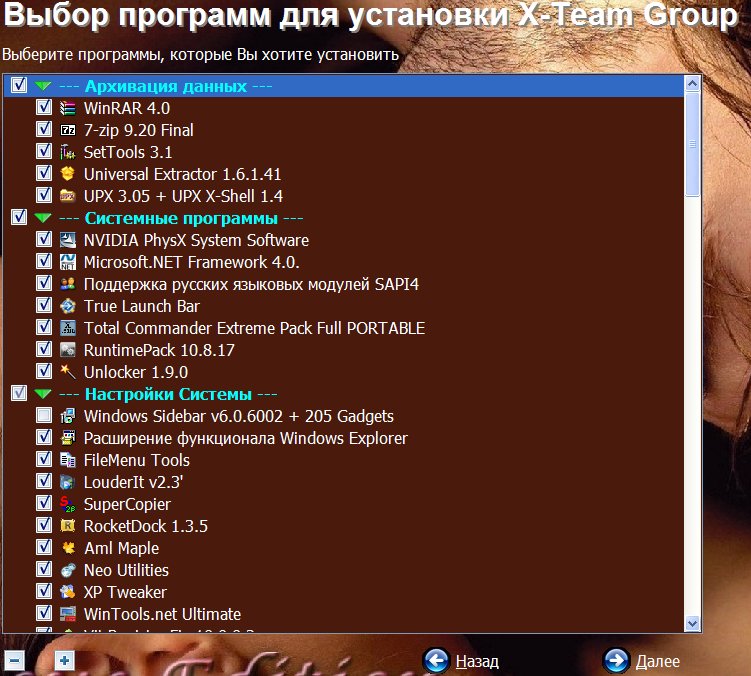Viewport: 751px width, 676px height.
Task: Uncheck NVIDIA PhysX System Software checkbox
Action: pyautogui.click(x=44, y=239)
